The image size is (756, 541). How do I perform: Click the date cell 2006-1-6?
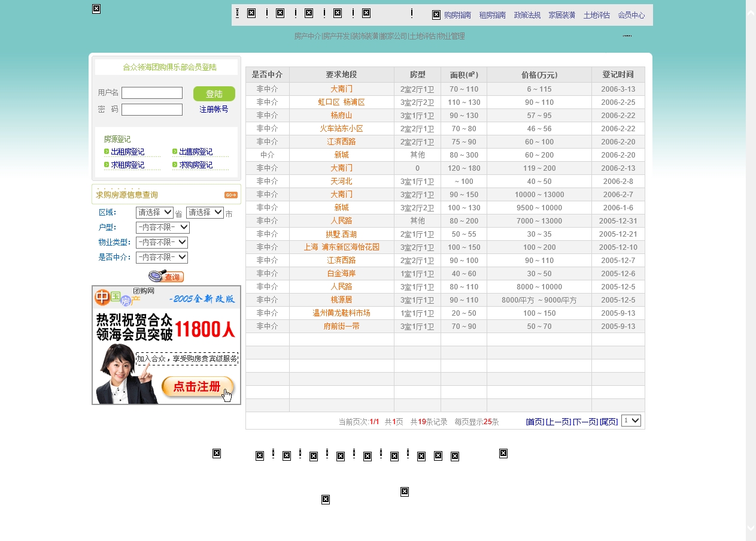click(618, 208)
